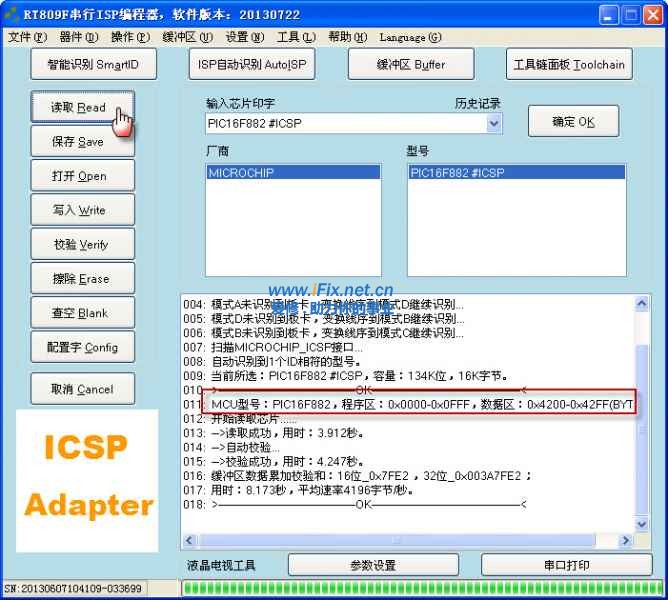This screenshot has width=668, height=600.
Task: Click the RT809F icon in title bar
Action: coord(12,14)
